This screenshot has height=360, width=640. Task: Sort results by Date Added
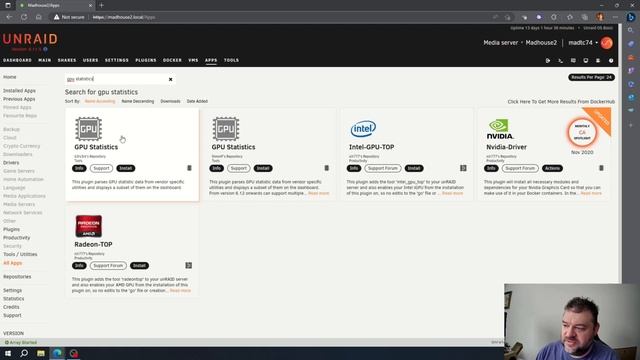197,101
